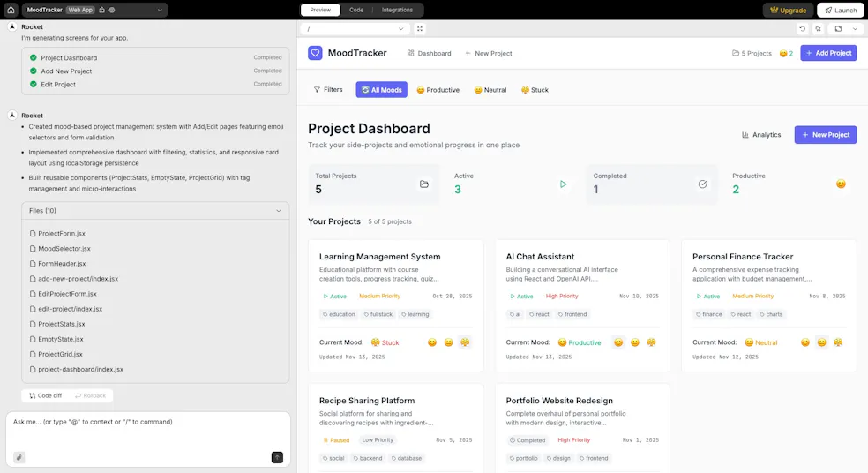Open the ProjectForm.jsx file
Viewport: 868px width, 473px height.
click(62, 234)
